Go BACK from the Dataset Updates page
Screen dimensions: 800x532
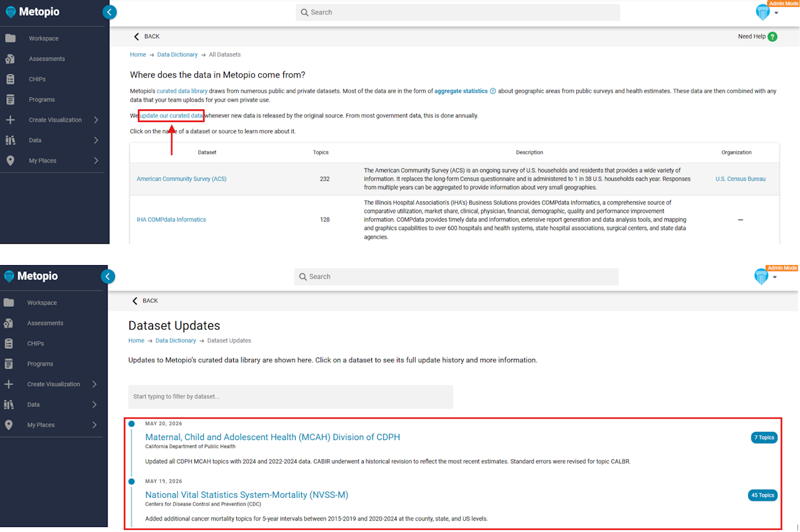(145, 301)
